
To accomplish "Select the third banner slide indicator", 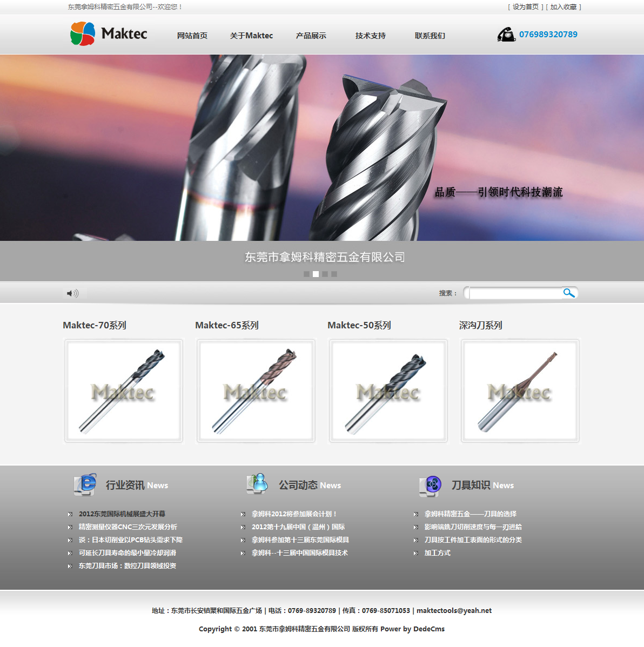I will [325, 274].
